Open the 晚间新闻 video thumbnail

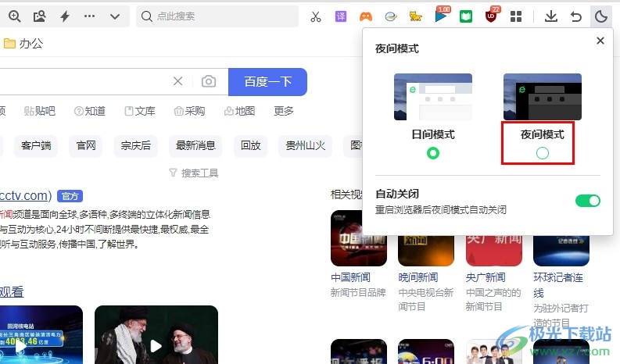coord(426,251)
